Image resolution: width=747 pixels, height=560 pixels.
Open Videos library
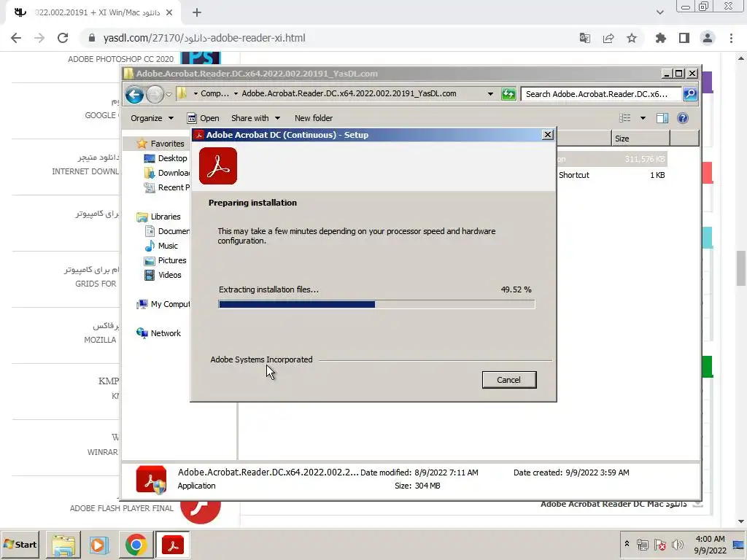click(163, 275)
